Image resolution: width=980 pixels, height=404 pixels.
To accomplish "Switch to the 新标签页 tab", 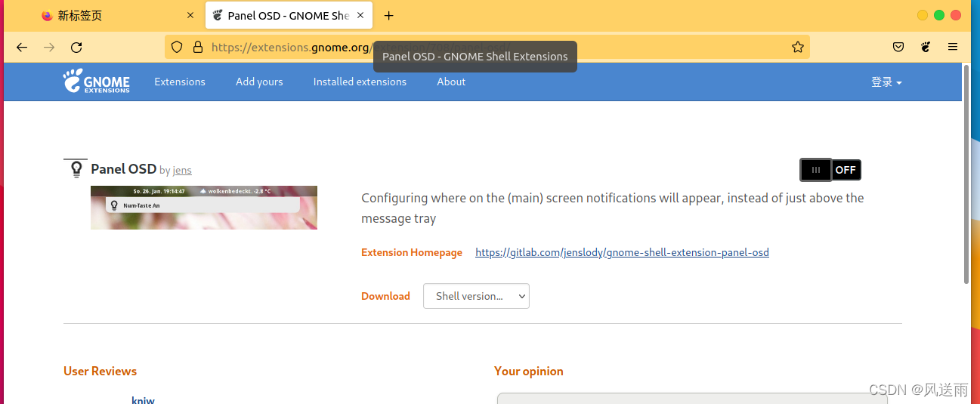I will click(118, 15).
